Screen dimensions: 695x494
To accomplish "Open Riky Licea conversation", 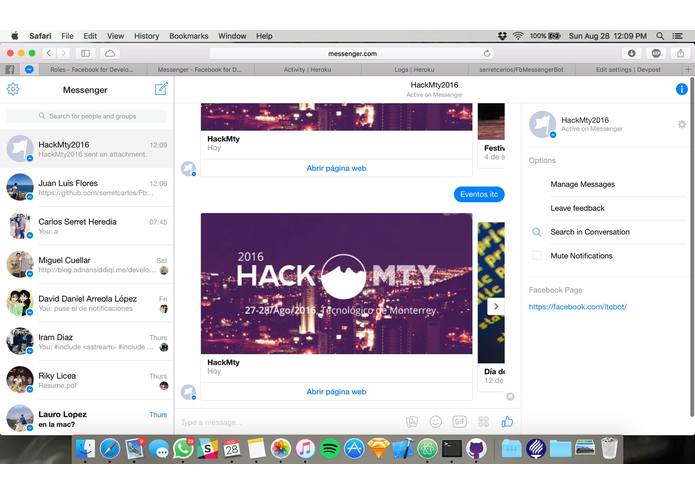I will coord(87,380).
